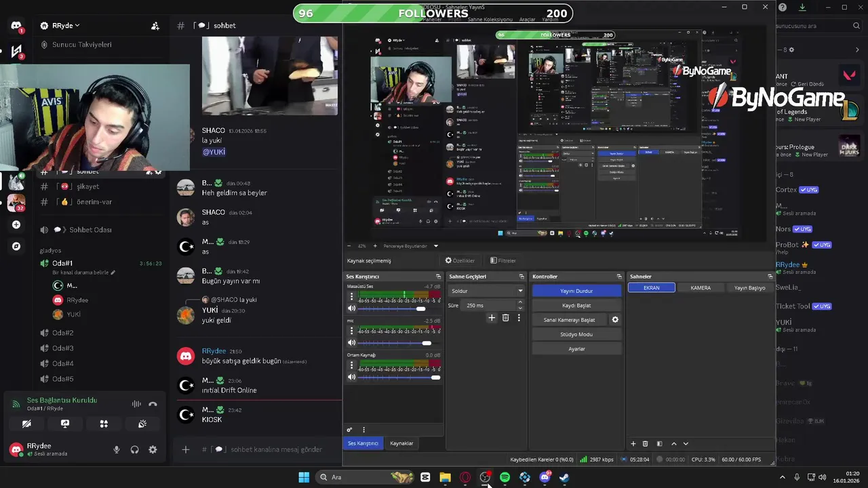Select the EKRAN scene

[652, 288]
